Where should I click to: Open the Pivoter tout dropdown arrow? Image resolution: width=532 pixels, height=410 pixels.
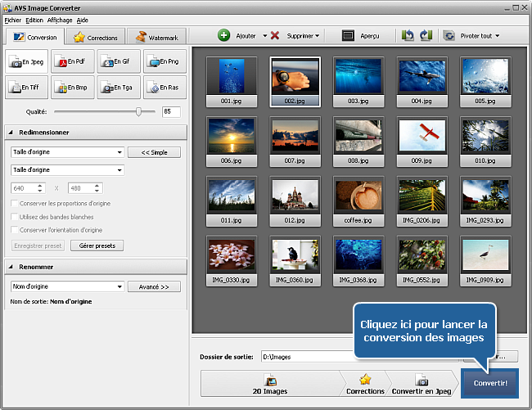497,36
